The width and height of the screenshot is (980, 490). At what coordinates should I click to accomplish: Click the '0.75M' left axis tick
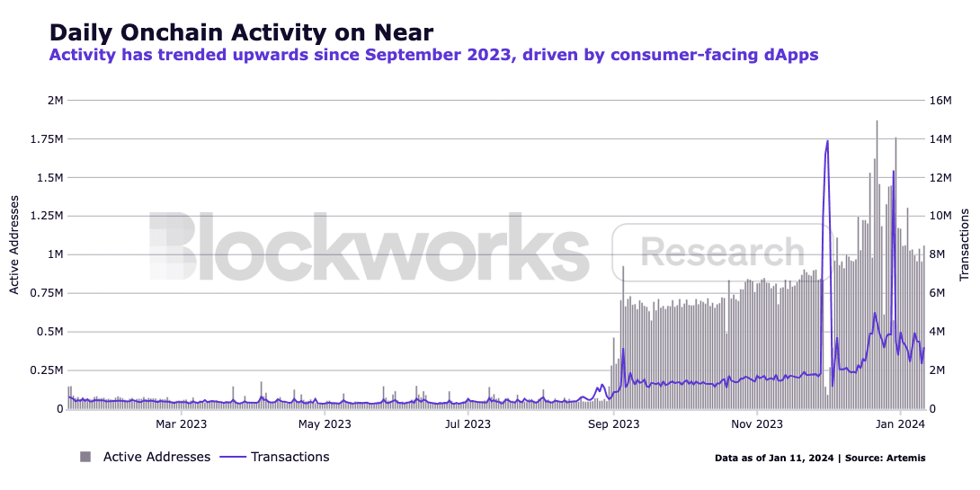click(x=45, y=293)
